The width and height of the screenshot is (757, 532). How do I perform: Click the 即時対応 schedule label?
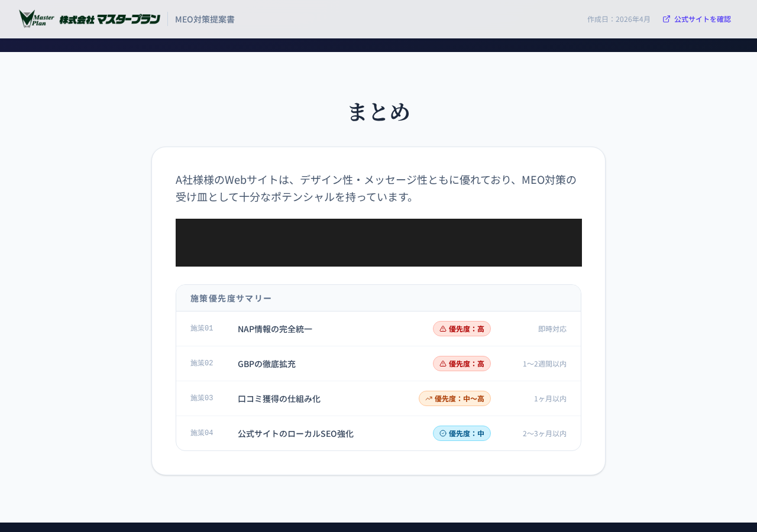click(552, 329)
